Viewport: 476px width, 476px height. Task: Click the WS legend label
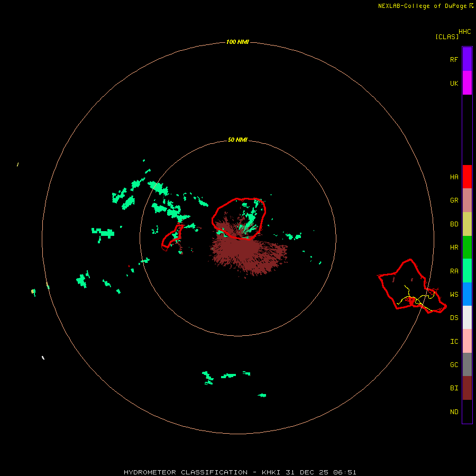(x=454, y=295)
